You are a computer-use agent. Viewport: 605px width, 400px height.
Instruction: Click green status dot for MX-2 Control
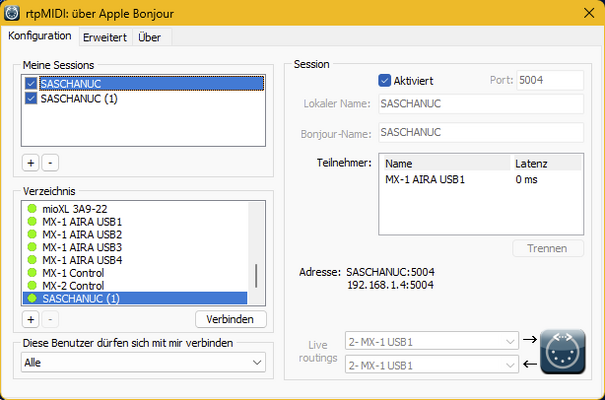(x=32, y=285)
